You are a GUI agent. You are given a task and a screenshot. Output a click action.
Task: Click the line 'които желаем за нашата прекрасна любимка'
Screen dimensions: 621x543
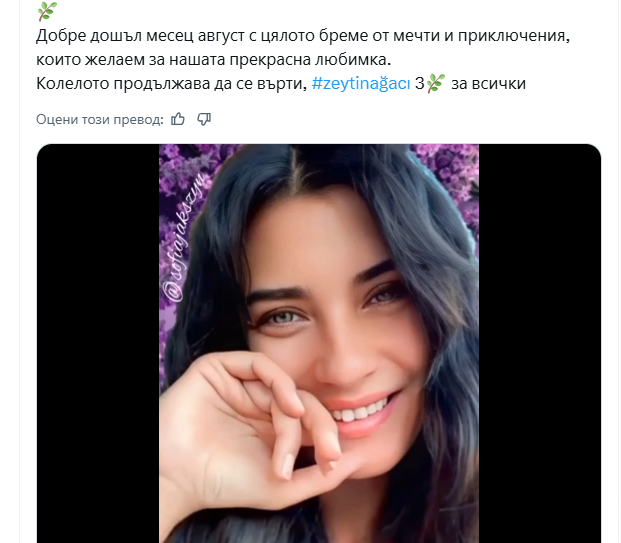(213, 60)
